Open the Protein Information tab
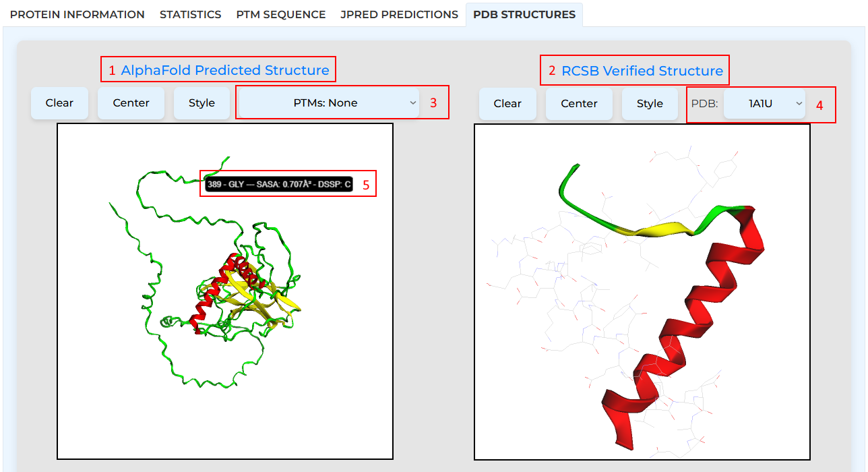 point(77,14)
